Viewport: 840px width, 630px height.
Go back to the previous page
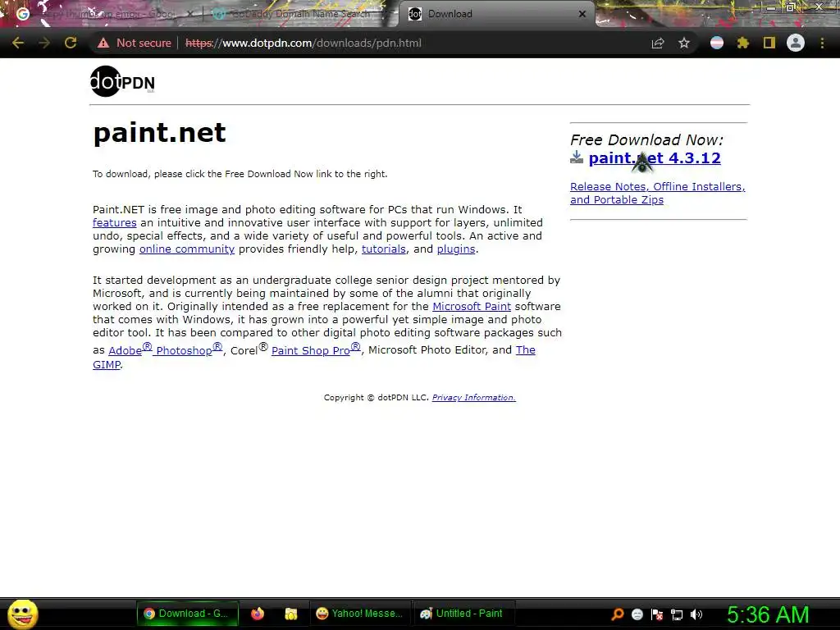18,43
